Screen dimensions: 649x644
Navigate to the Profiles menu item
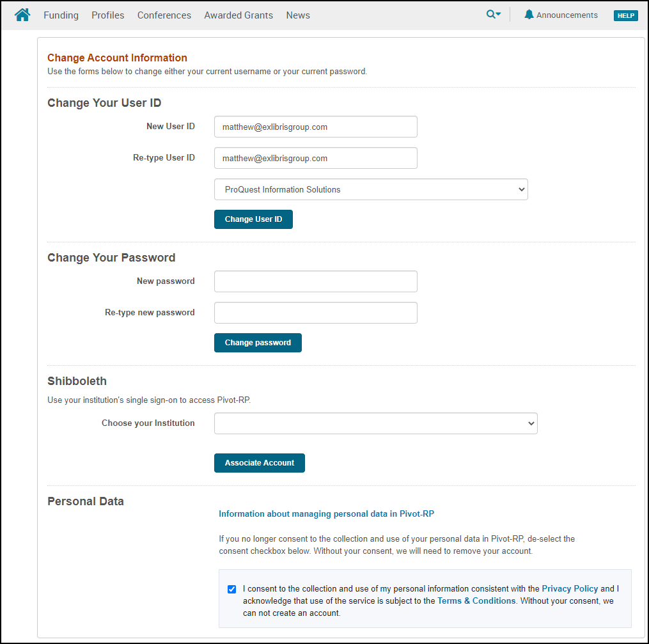(x=108, y=15)
